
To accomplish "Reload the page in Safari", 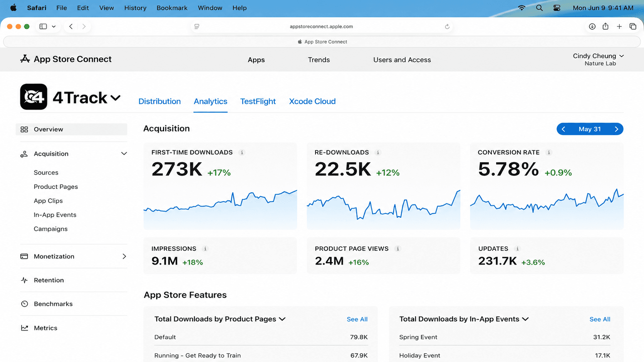I will click(447, 27).
